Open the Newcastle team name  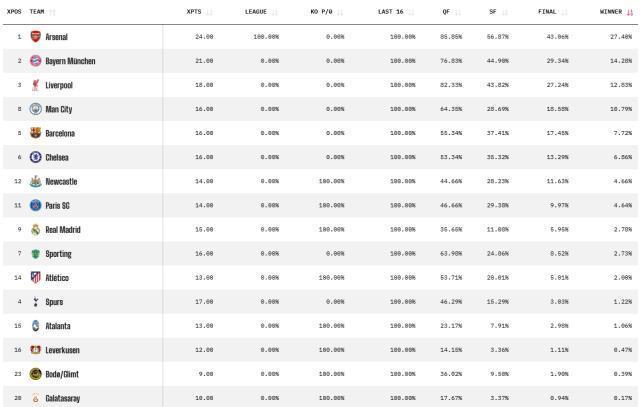pyautogui.click(x=61, y=181)
